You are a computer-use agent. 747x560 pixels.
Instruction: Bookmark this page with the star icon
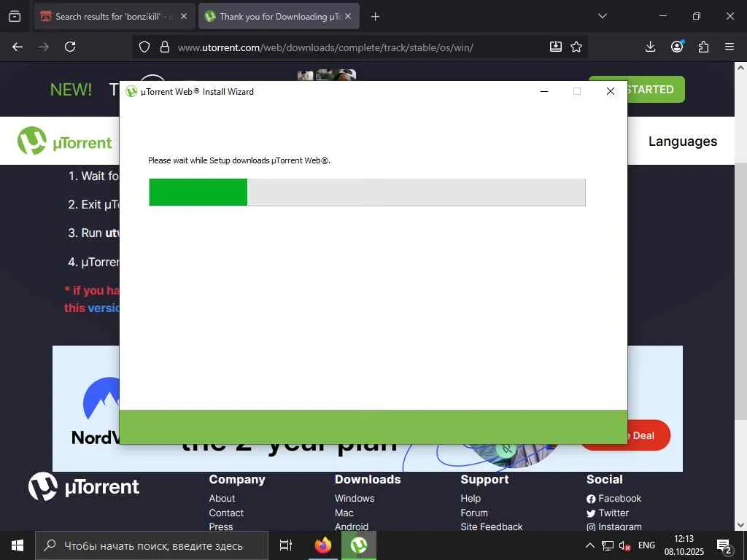coord(576,47)
